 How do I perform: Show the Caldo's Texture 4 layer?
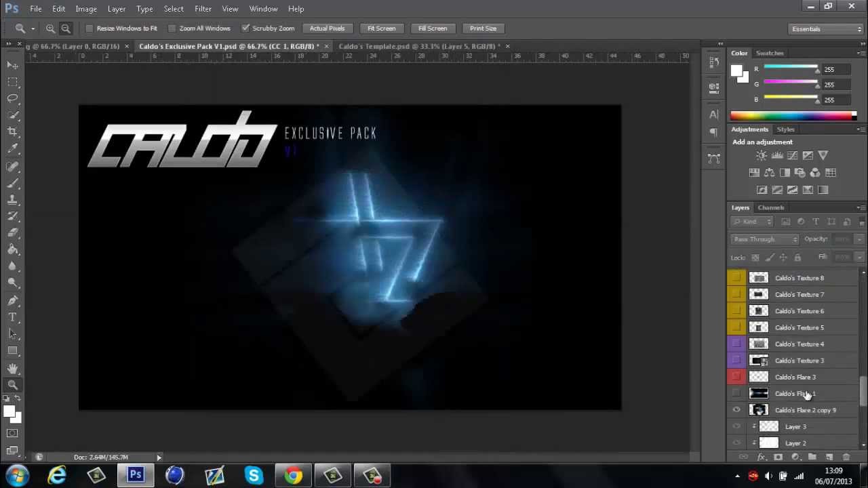point(736,344)
